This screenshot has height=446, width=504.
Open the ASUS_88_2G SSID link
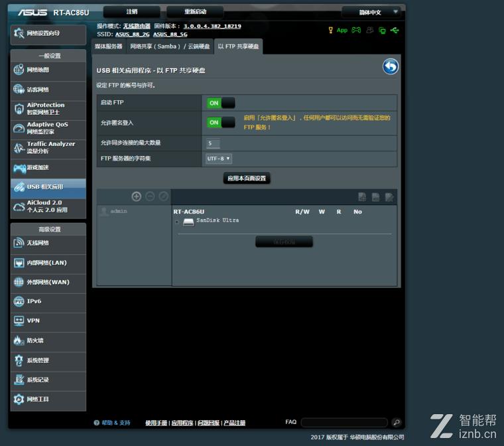click(133, 34)
